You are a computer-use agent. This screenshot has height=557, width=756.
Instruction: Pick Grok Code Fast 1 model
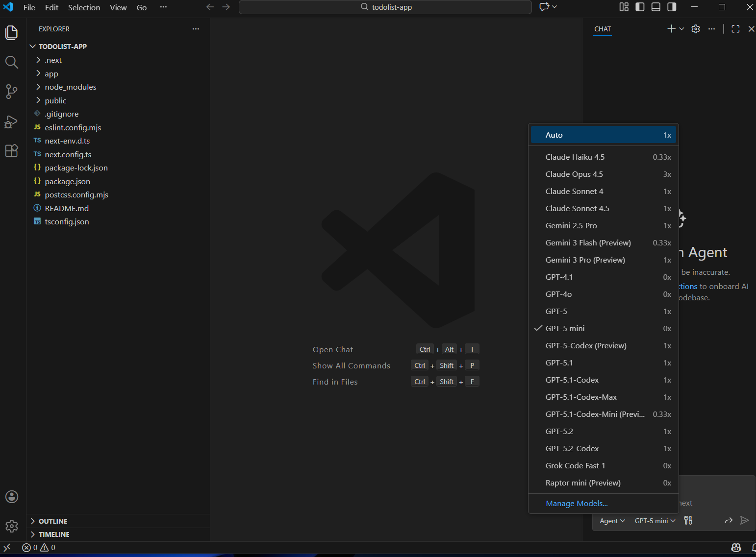(603, 466)
